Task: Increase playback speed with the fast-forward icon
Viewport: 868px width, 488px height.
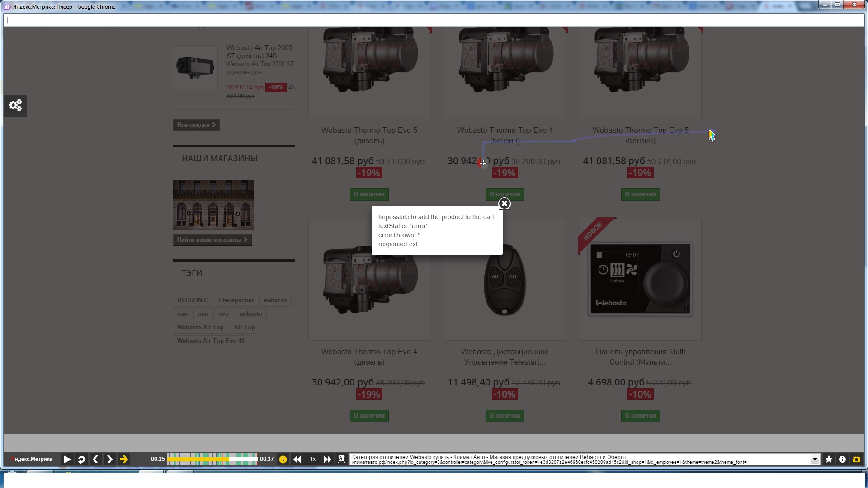Action: (x=327, y=460)
